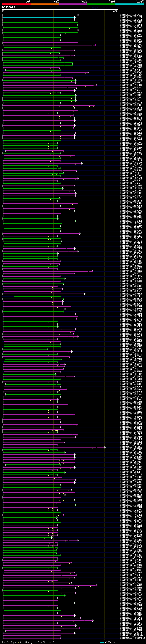Select label UniRef100_P93194-2
This screenshot has height=644, width=146.
[x=132, y=635]
